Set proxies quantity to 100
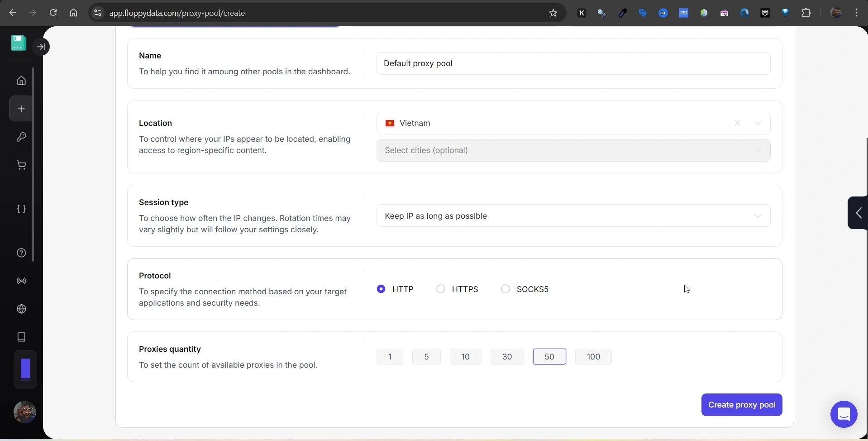The image size is (868, 441). (x=593, y=356)
